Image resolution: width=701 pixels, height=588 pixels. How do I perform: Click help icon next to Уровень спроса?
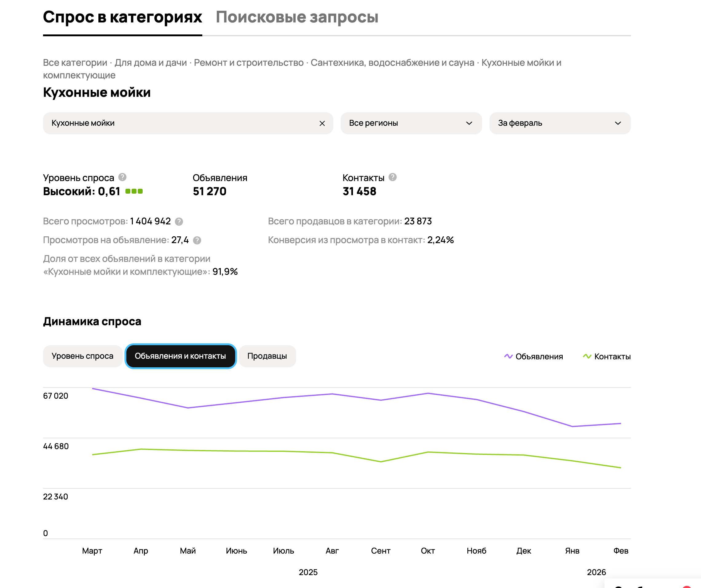pos(122,177)
